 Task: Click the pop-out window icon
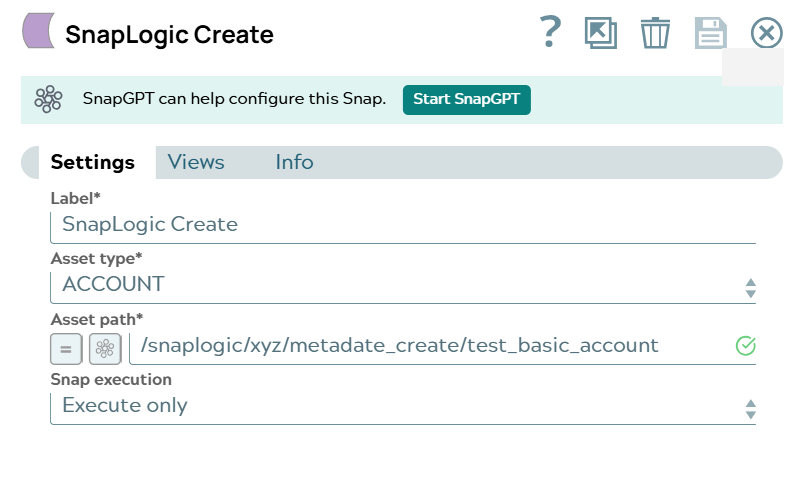click(601, 33)
